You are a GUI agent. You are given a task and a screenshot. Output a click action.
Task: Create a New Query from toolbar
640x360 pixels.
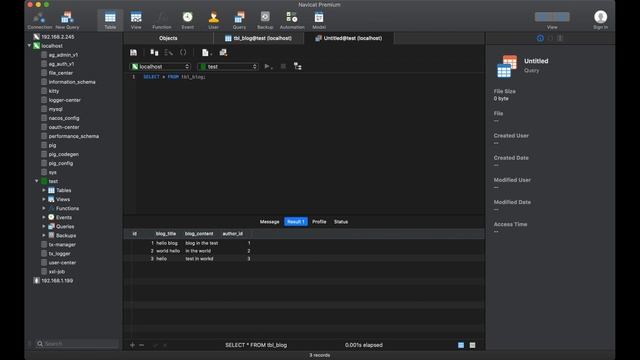[x=67, y=20]
